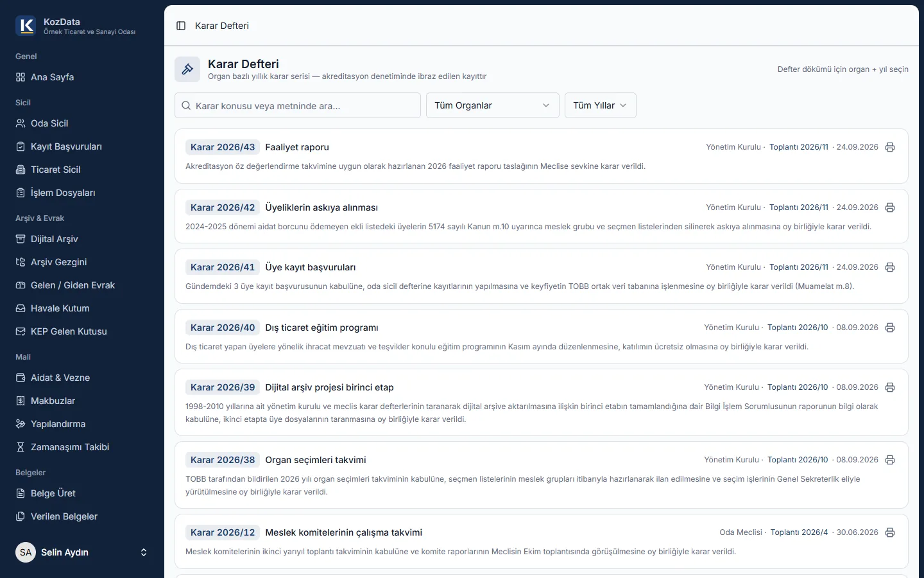Navigate to Dijital Arşiv
This screenshot has height=578, width=924.
[x=82, y=239]
